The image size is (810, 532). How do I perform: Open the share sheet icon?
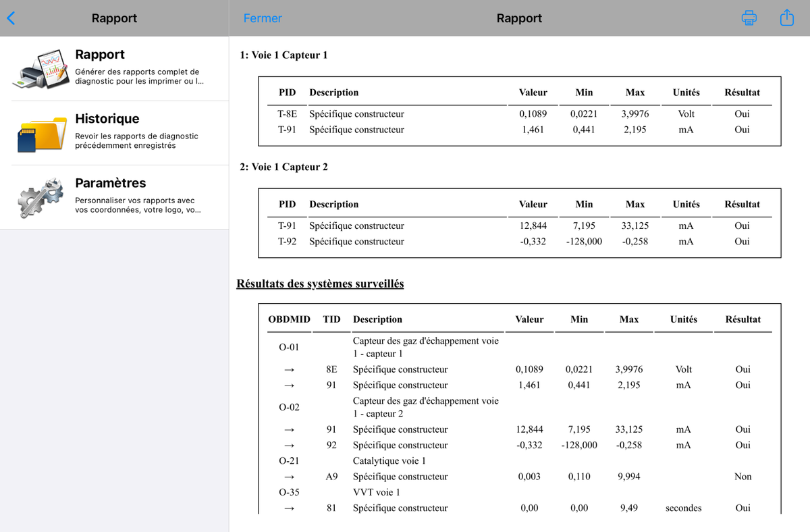[x=787, y=18]
